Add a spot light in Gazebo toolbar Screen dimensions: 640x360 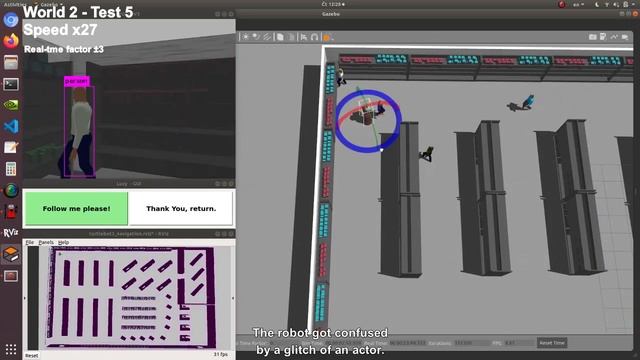(x=256, y=37)
